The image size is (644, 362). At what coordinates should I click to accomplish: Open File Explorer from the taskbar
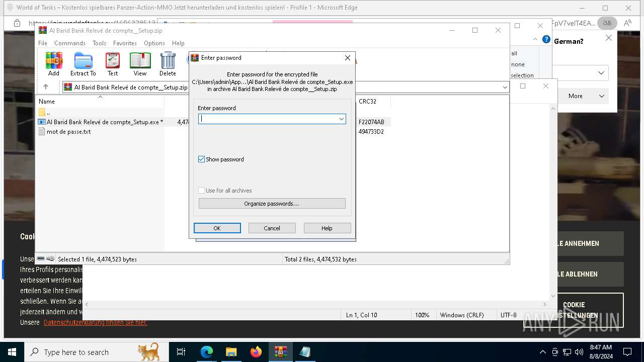[231, 352]
